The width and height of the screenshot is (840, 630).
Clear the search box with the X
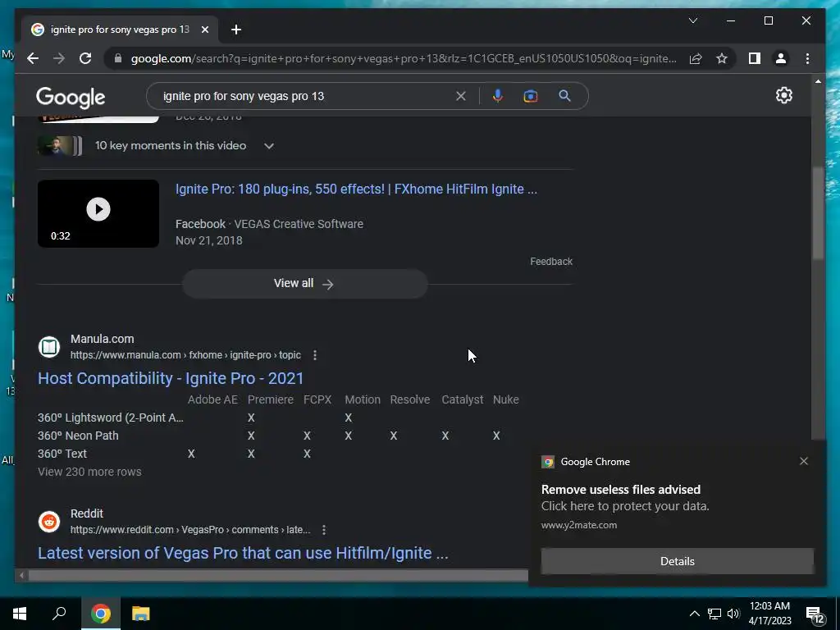[461, 96]
